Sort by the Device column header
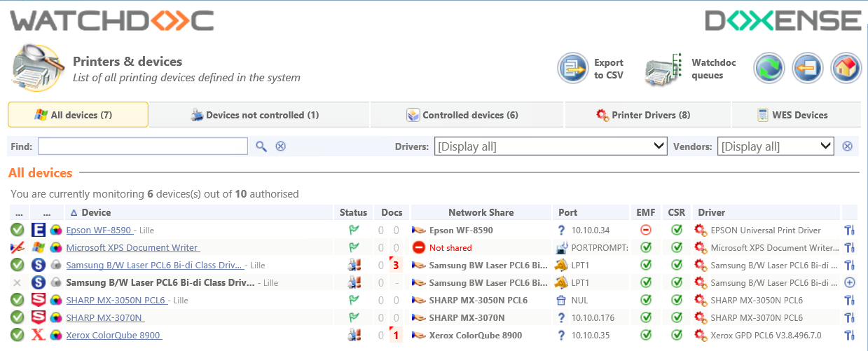Image resolution: width=868 pixels, height=351 pixels. click(96, 212)
